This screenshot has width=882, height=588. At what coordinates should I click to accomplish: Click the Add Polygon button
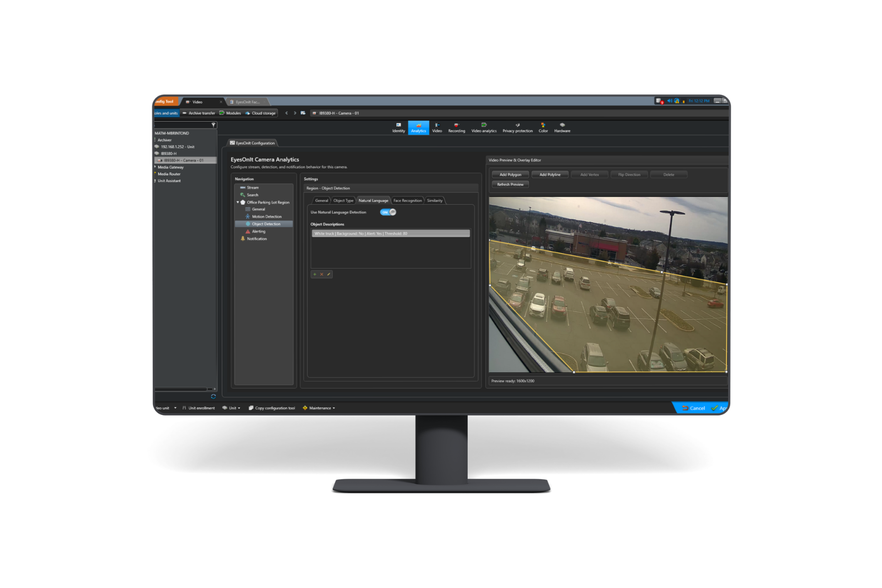pyautogui.click(x=510, y=174)
